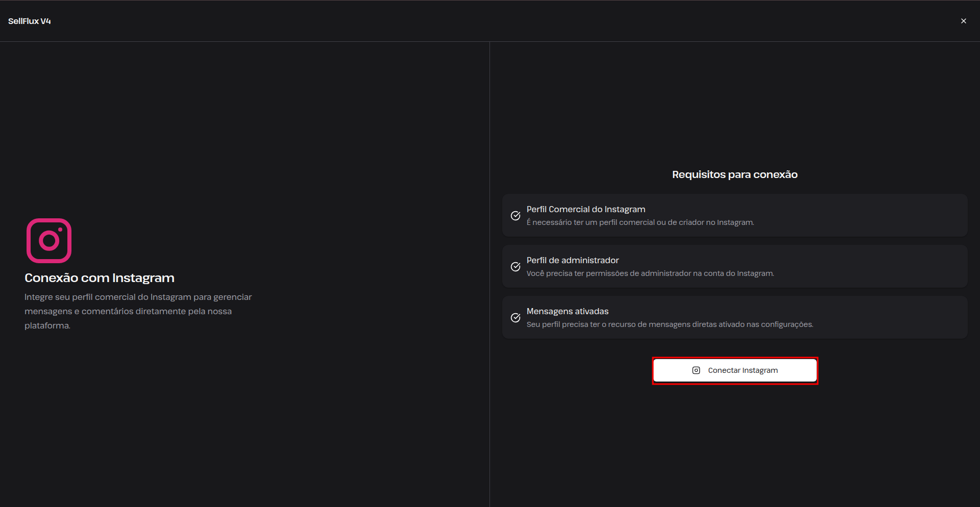This screenshot has height=507, width=980.
Task: Select the Mensagens ativadas title
Action: click(568, 311)
